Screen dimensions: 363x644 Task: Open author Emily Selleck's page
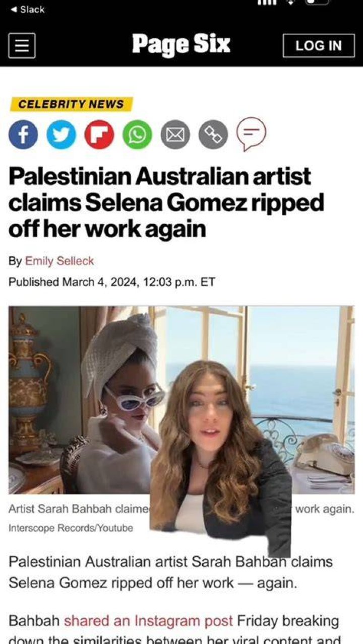tap(59, 261)
